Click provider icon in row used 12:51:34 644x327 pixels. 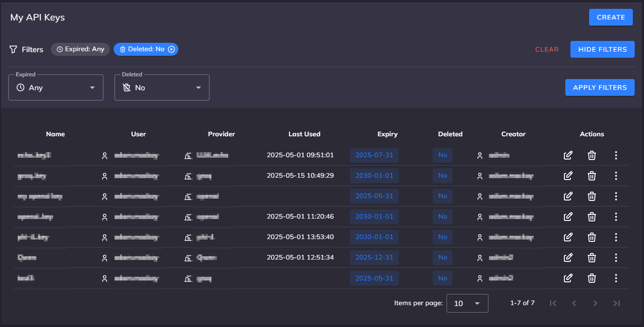(188, 258)
